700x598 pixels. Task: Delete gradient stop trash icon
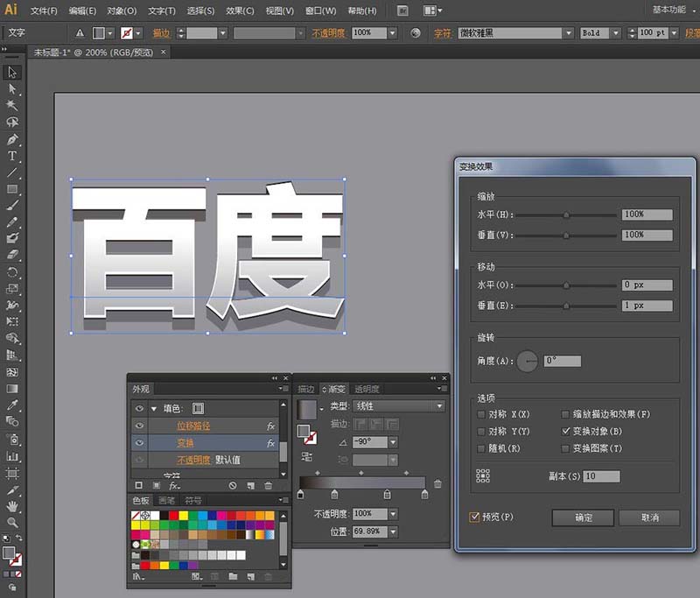(x=438, y=483)
